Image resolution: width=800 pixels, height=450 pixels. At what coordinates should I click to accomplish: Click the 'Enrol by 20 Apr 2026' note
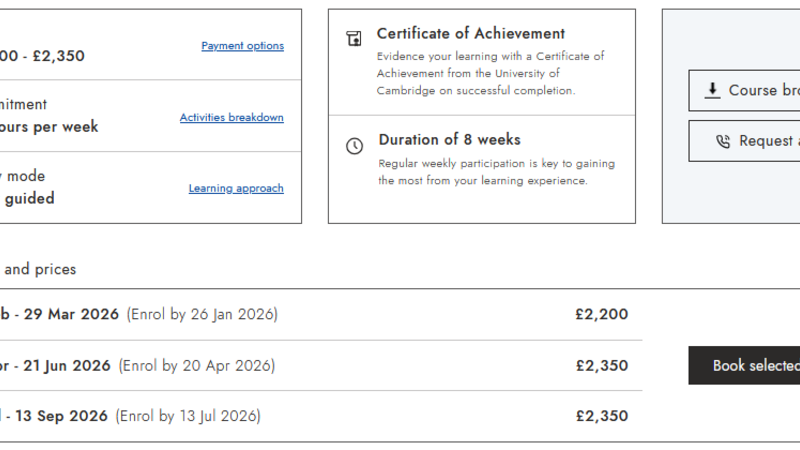(196, 365)
